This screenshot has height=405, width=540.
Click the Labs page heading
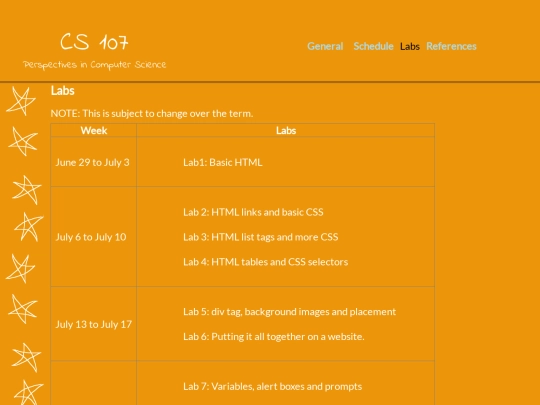(x=63, y=91)
